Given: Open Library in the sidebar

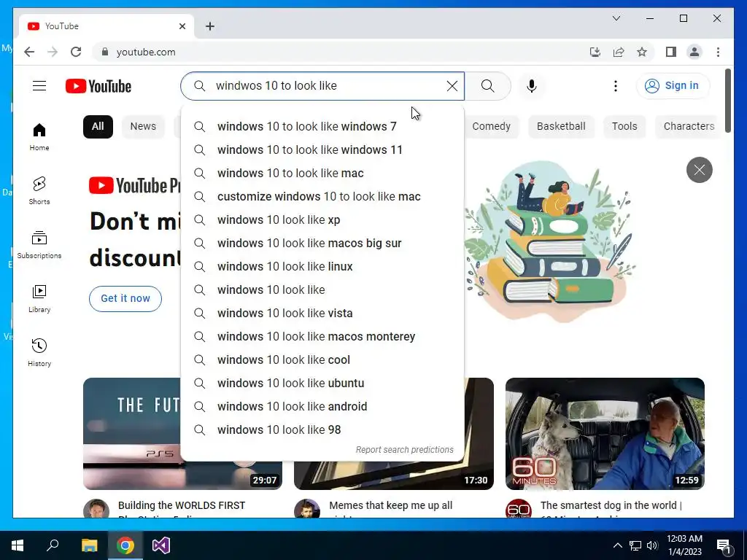Looking at the screenshot, I should (39, 298).
